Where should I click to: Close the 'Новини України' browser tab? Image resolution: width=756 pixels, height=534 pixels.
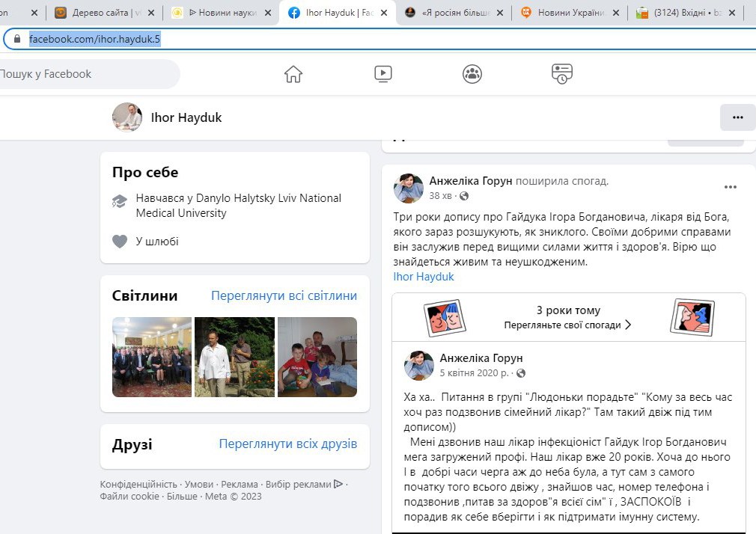616,13
